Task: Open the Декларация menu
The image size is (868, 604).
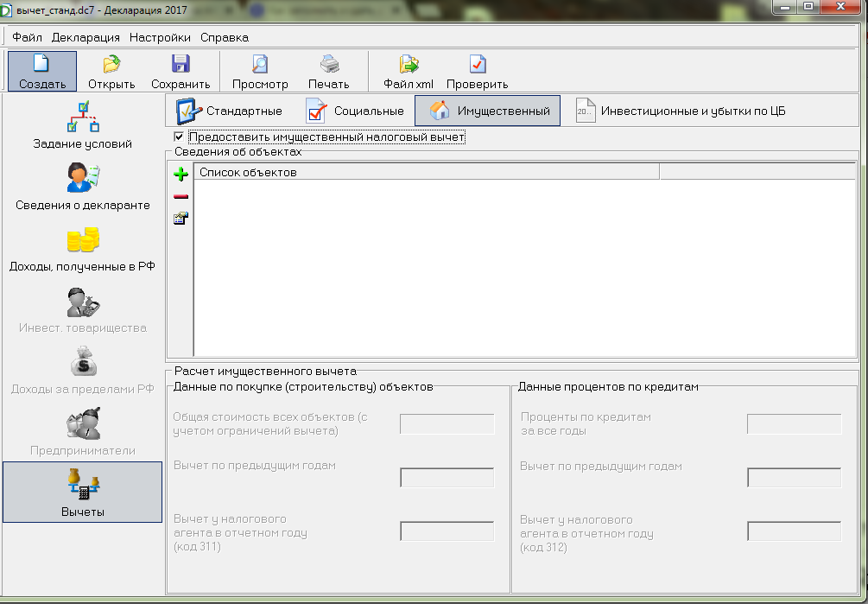Action: coord(86,38)
